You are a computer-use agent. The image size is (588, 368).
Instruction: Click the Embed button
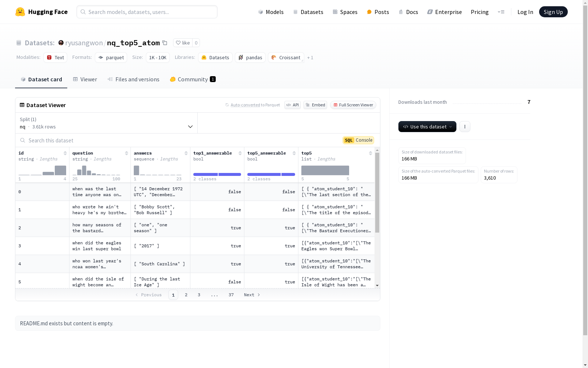click(315, 105)
